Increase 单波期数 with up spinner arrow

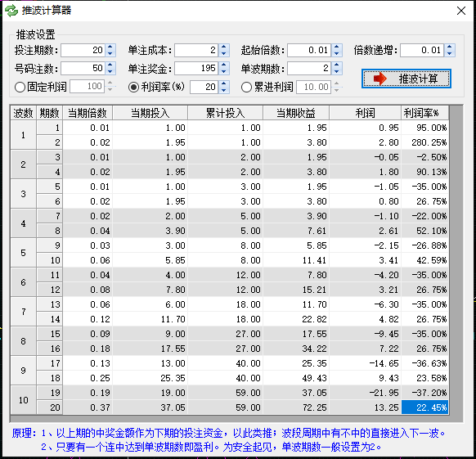pos(336,65)
